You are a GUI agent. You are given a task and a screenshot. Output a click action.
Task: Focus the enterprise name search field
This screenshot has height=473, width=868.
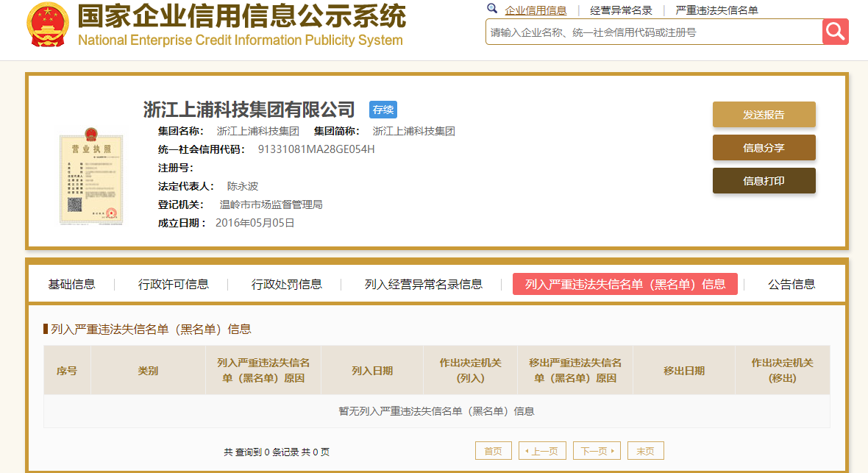pyautogui.click(x=655, y=32)
